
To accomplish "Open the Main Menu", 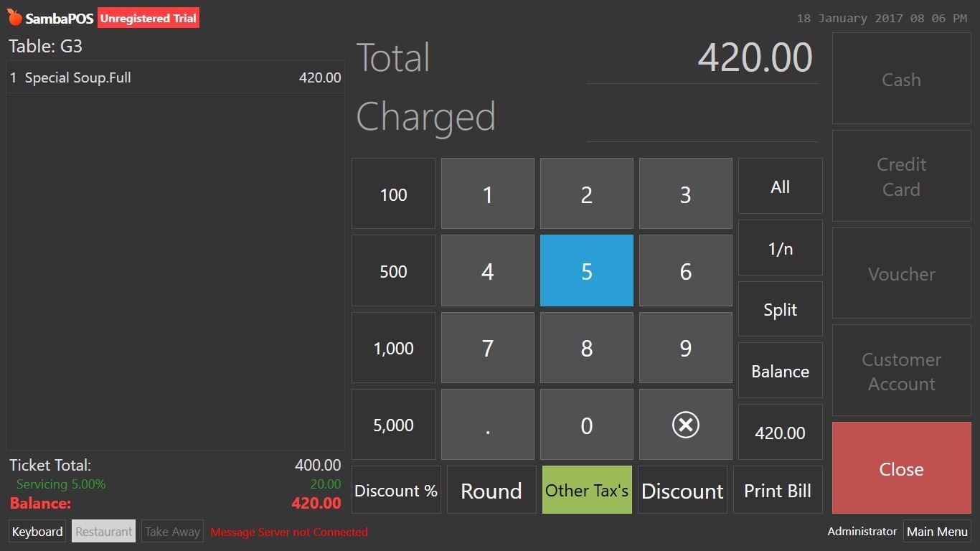I will [x=937, y=531].
